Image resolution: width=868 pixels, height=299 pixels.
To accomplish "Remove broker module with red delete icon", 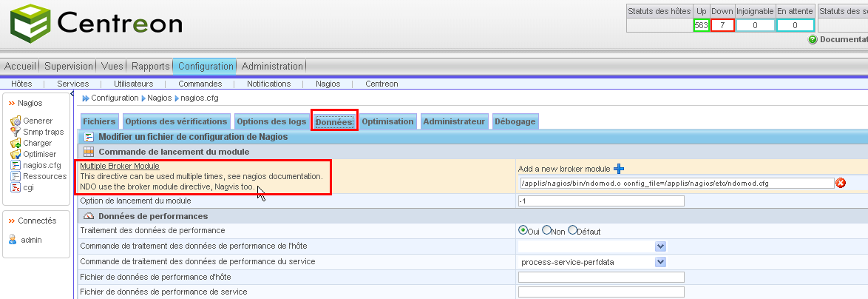I will pos(840,184).
